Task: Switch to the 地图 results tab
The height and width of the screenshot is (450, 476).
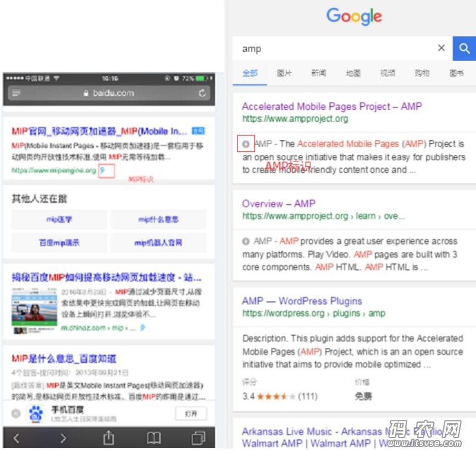Action: [353, 73]
